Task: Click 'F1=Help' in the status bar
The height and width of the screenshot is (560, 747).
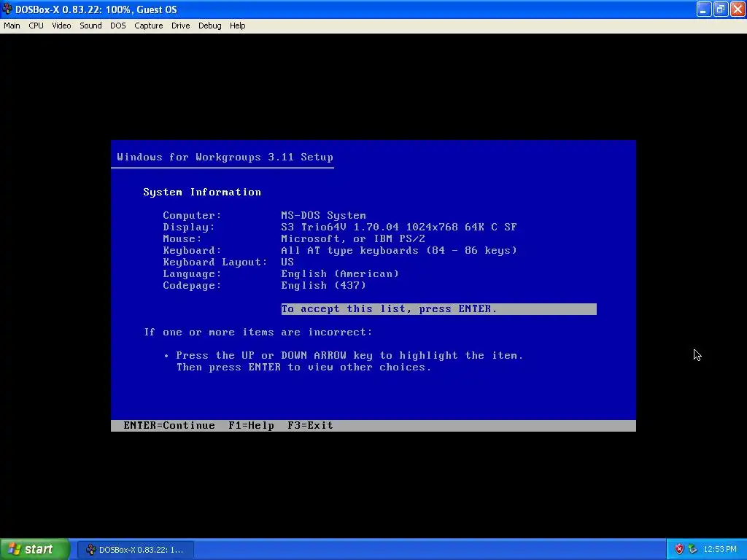Action: click(x=251, y=425)
